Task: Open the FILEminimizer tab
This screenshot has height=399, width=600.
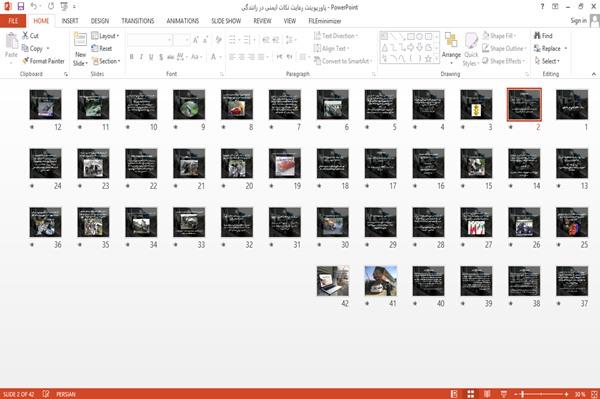Action: 324,21
